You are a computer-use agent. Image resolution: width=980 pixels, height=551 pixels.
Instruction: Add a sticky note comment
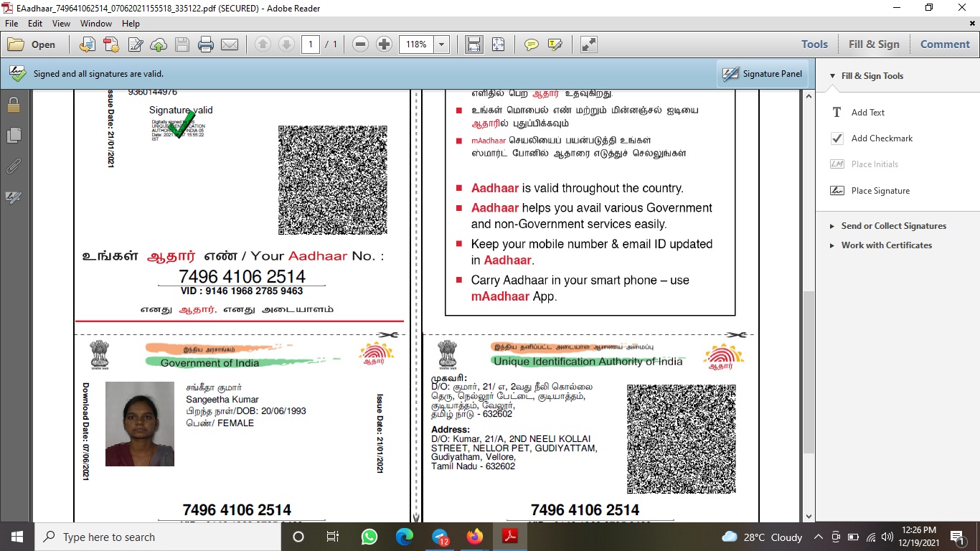coord(531,44)
